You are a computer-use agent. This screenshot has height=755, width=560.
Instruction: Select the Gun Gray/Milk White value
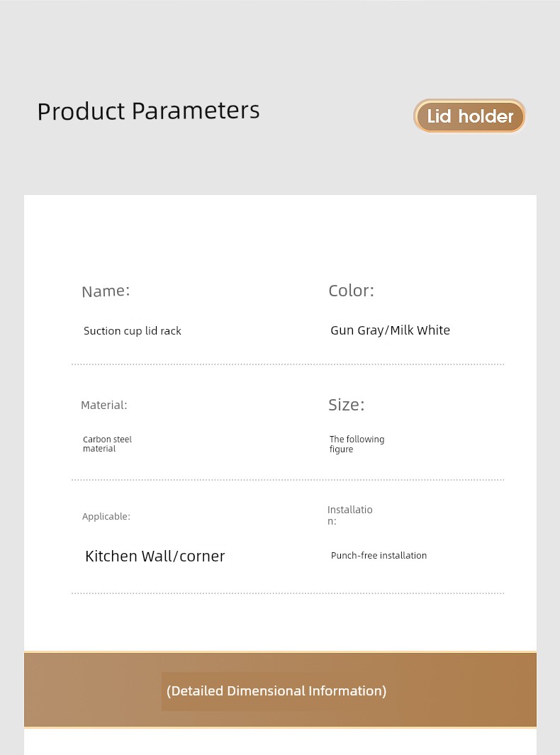pos(390,330)
